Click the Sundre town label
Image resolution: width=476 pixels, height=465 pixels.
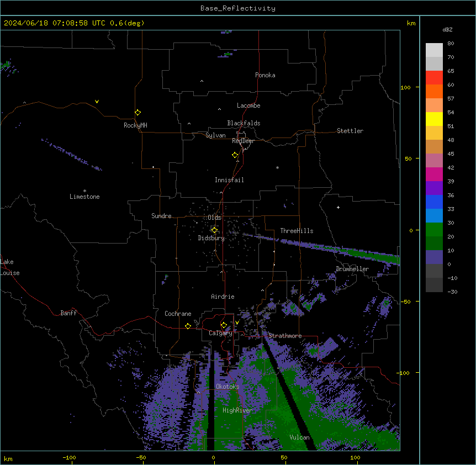coord(161,216)
